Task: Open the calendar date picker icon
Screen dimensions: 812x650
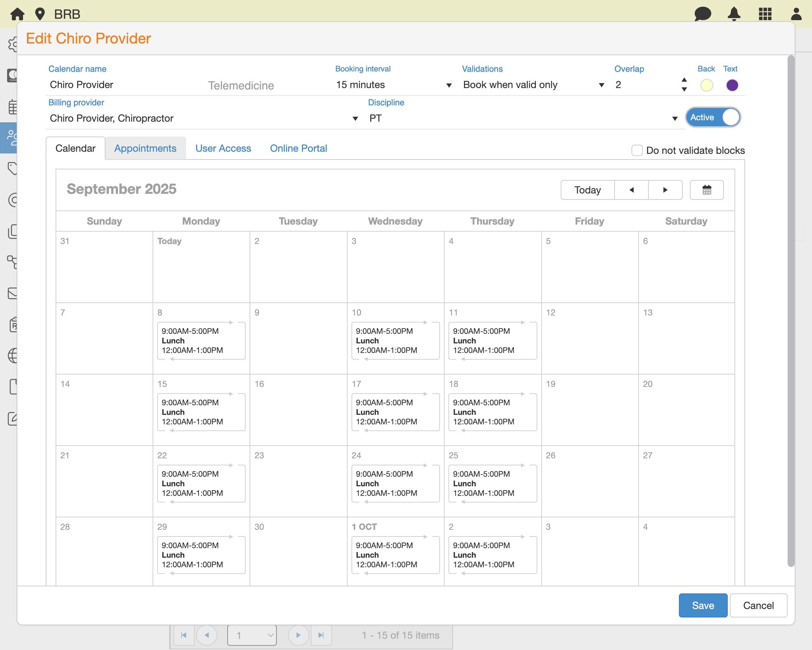Action: tap(707, 190)
